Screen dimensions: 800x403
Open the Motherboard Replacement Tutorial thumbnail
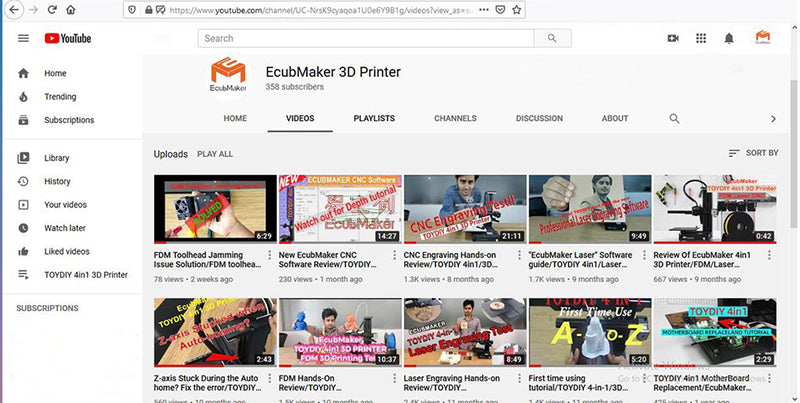715,333
